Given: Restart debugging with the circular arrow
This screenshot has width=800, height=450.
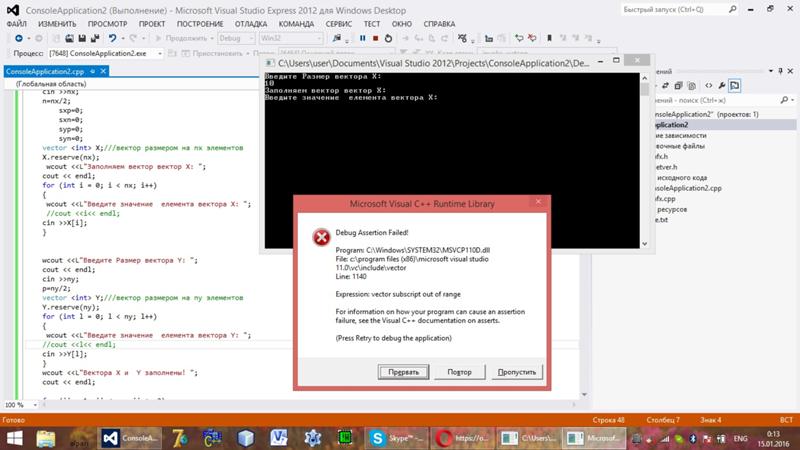Looking at the screenshot, I should (x=388, y=38).
